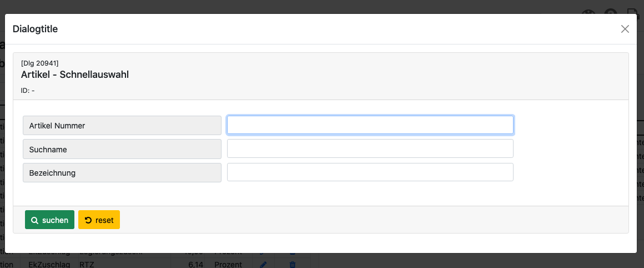644x268 pixels.
Task: Select the RTZ cell in the table
Action: [x=87, y=265]
